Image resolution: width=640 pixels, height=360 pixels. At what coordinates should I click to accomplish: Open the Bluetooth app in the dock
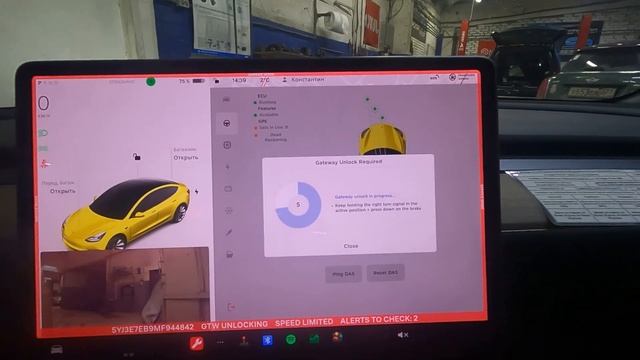pyautogui.click(x=267, y=340)
